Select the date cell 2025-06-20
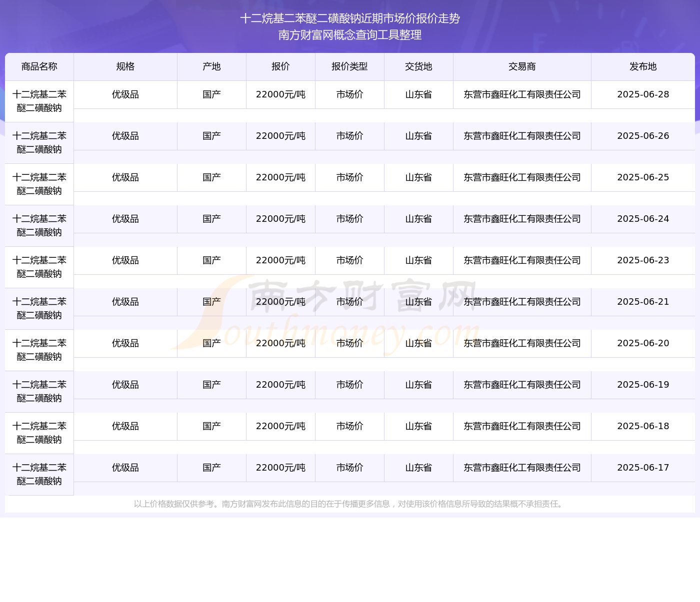The width and height of the screenshot is (700, 602). pos(643,343)
